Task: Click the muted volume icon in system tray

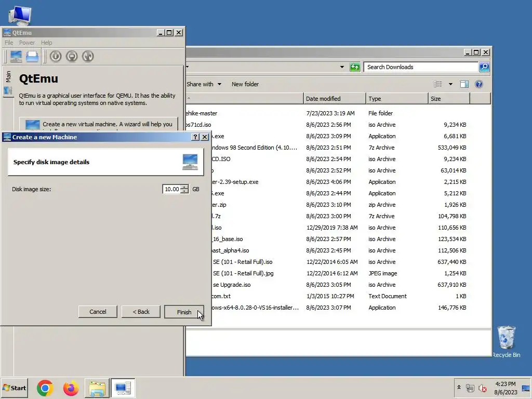Action: pos(483,388)
